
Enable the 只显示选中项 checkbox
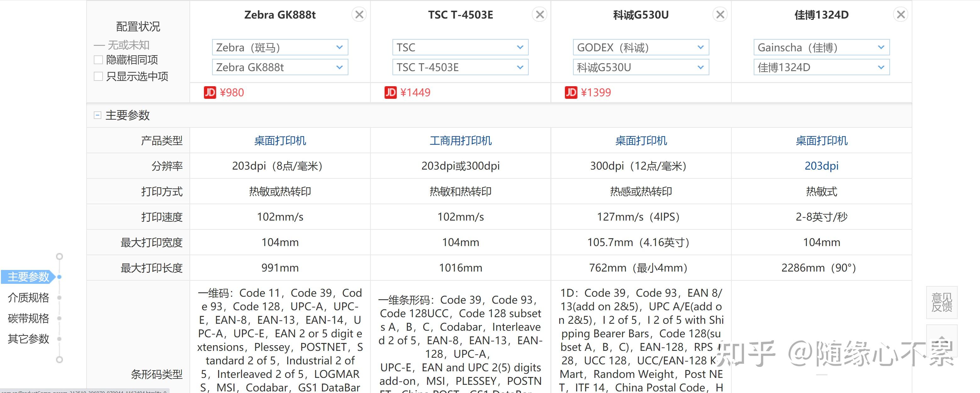click(x=98, y=76)
